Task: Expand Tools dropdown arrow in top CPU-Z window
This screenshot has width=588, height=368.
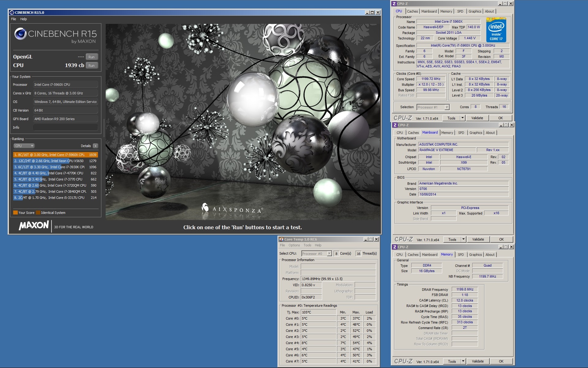Action: (462, 118)
